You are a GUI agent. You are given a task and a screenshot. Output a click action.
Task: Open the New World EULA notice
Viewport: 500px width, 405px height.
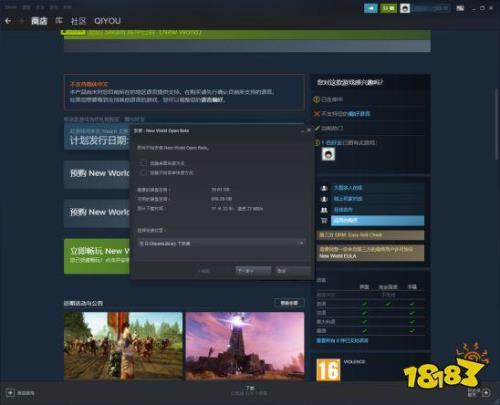pyautogui.click(x=370, y=253)
